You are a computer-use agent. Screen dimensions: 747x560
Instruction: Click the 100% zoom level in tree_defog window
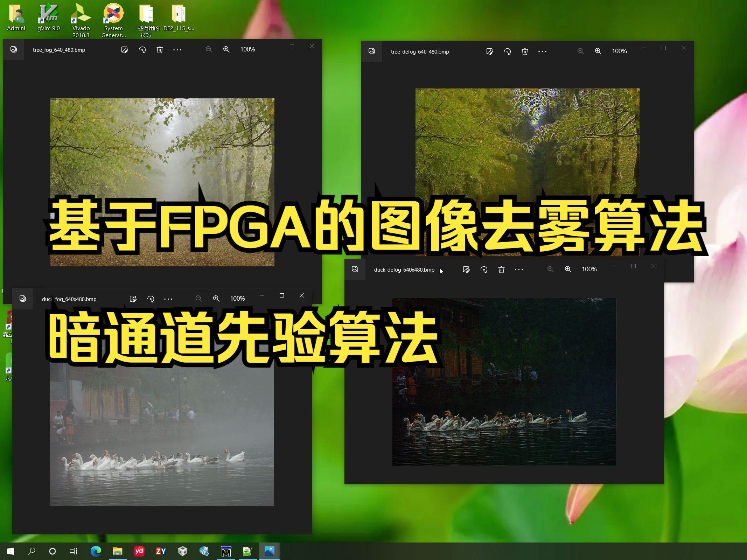coord(619,51)
